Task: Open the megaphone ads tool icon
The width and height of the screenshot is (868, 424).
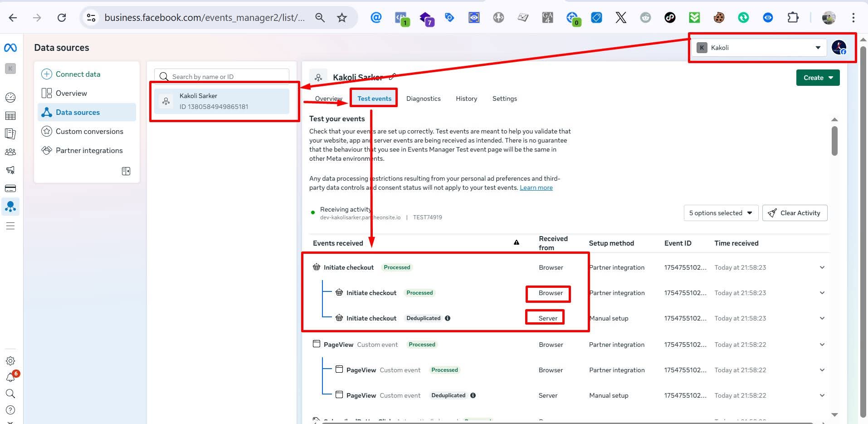Action: [10, 170]
